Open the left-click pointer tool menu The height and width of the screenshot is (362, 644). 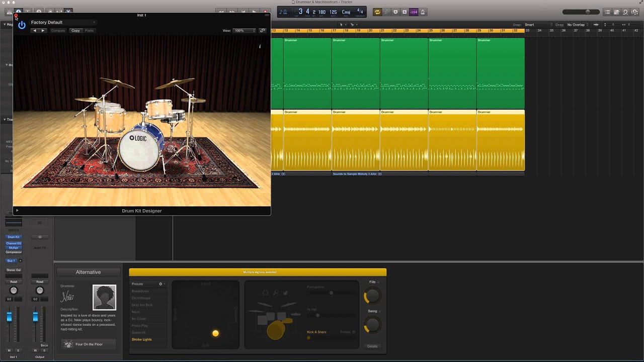click(x=342, y=25)
